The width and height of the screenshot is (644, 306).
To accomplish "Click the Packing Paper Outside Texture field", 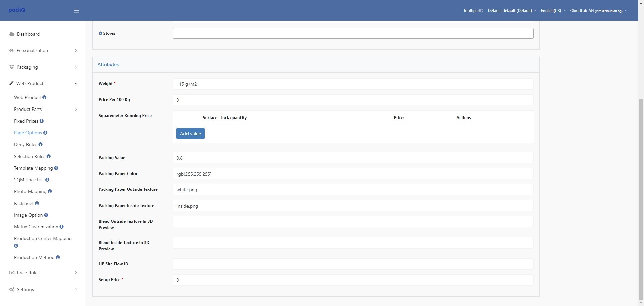I will [353, 190].
